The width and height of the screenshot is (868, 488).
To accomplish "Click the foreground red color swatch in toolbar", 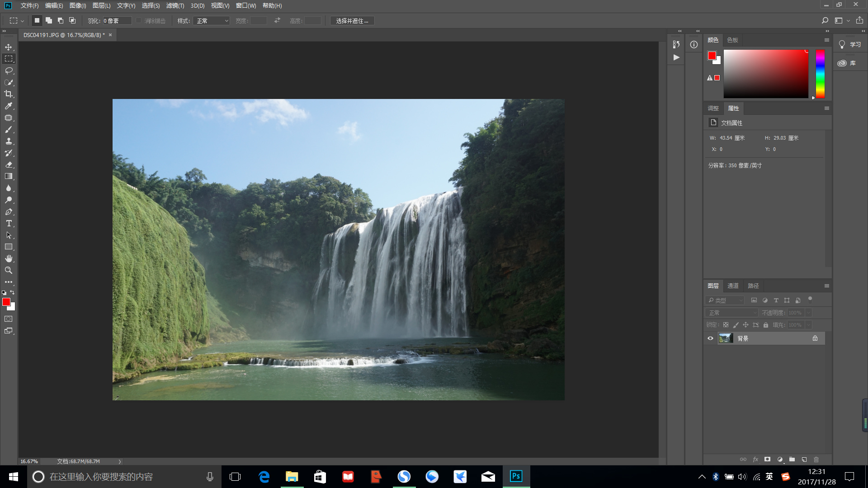I will tap(6, 302).
